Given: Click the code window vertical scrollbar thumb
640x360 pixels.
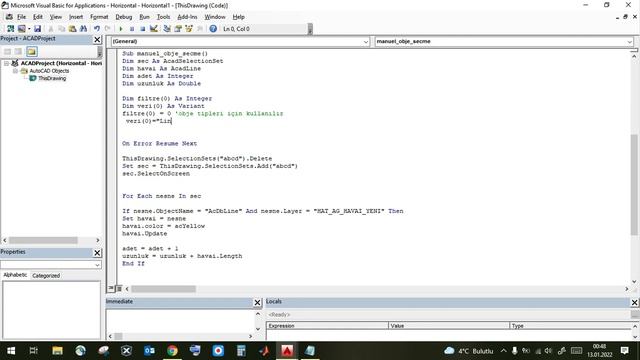Looking at the screenshot, I should coord(634,184).
